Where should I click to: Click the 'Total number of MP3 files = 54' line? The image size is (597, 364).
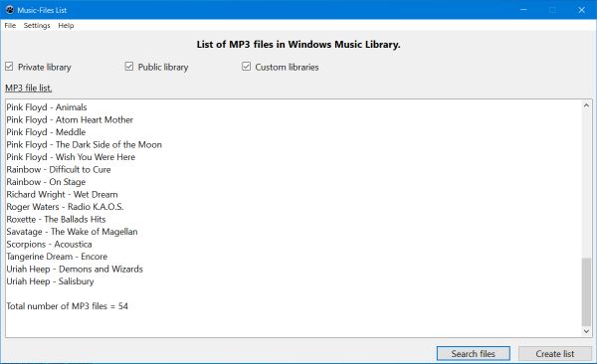point(67,306)
